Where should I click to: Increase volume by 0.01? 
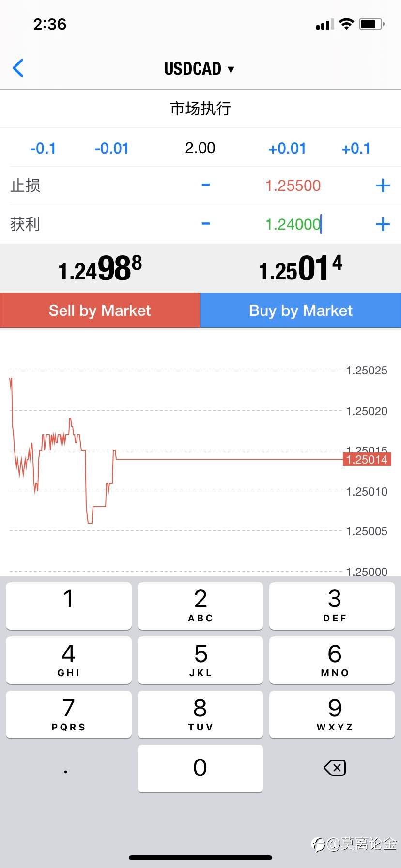point(287,148)
